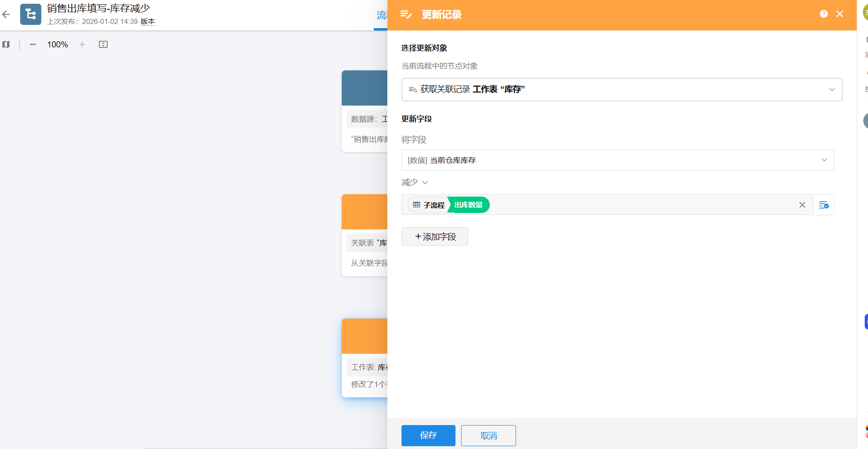Open help for the 更新记录 panel

[x=823, y=14]
